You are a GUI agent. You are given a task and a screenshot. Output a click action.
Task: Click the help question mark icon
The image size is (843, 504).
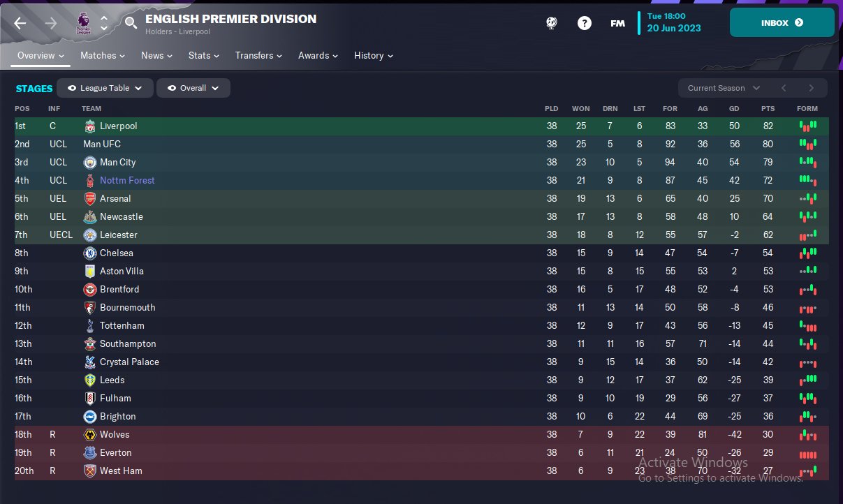tap(585, 23)
